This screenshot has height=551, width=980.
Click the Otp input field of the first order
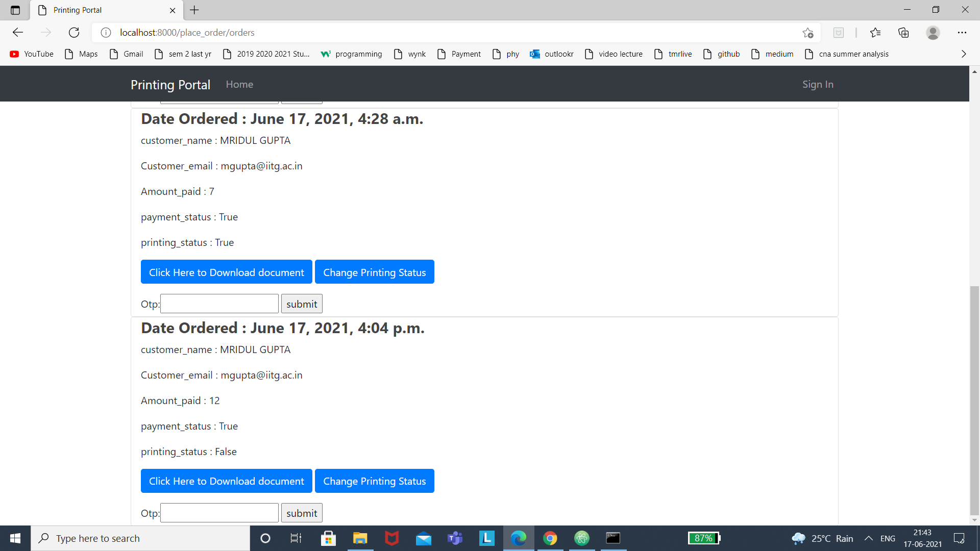click(x=219, y=303)
